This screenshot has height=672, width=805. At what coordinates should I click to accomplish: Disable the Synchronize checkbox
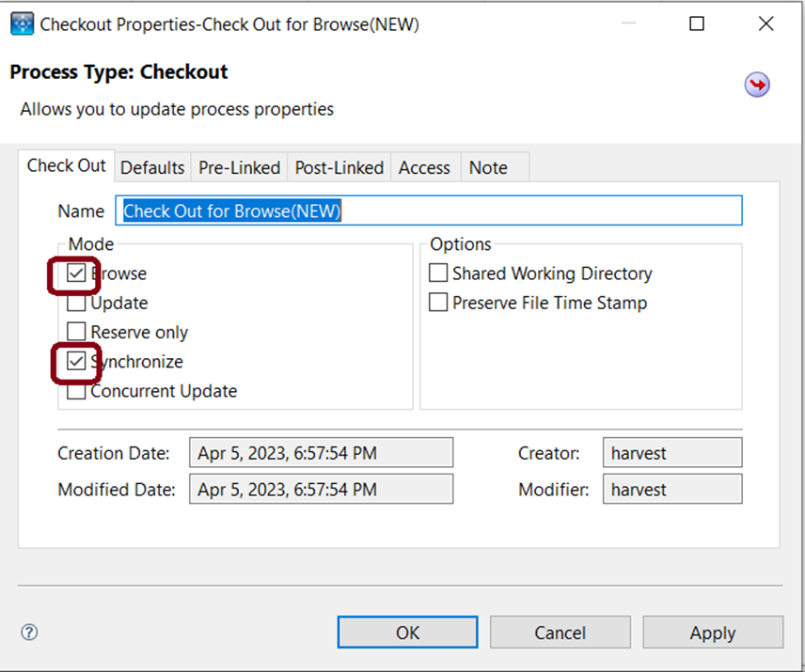tap(76, 362)
